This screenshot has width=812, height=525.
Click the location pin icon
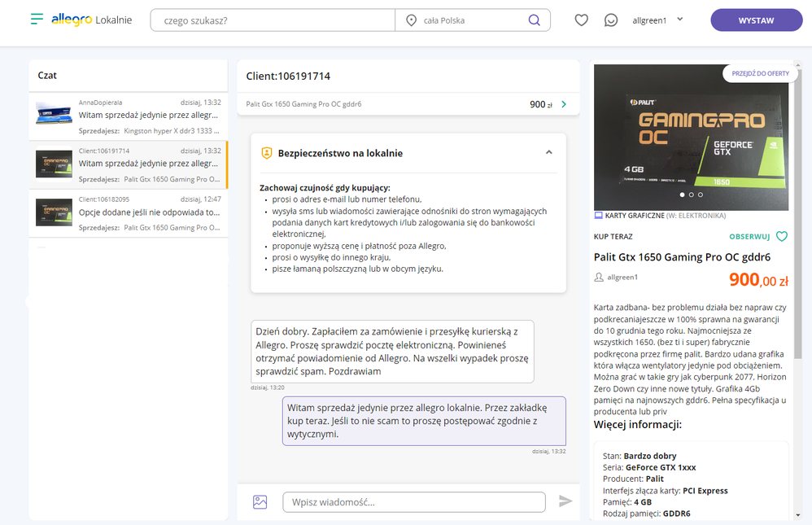click(411, 20)
